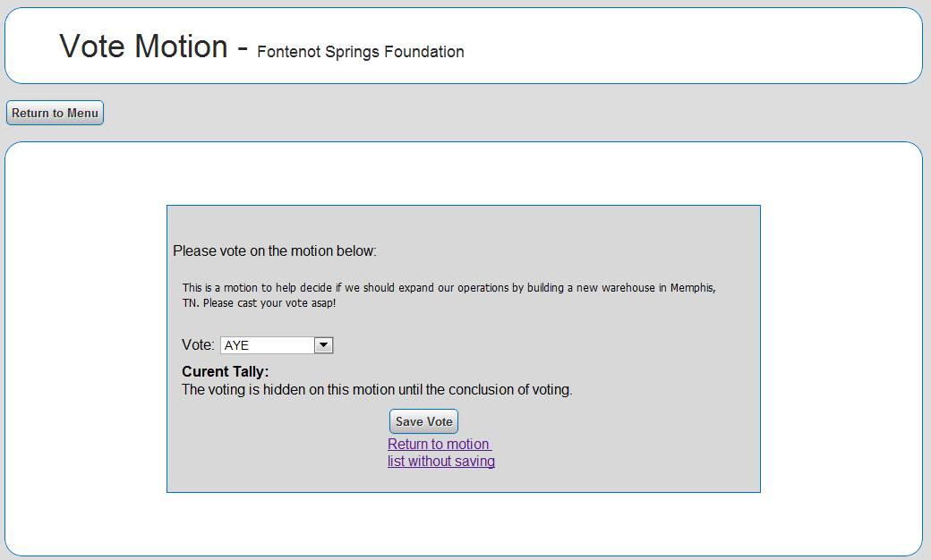Click 'Please vote on the motion below' text

click(274, 250)
